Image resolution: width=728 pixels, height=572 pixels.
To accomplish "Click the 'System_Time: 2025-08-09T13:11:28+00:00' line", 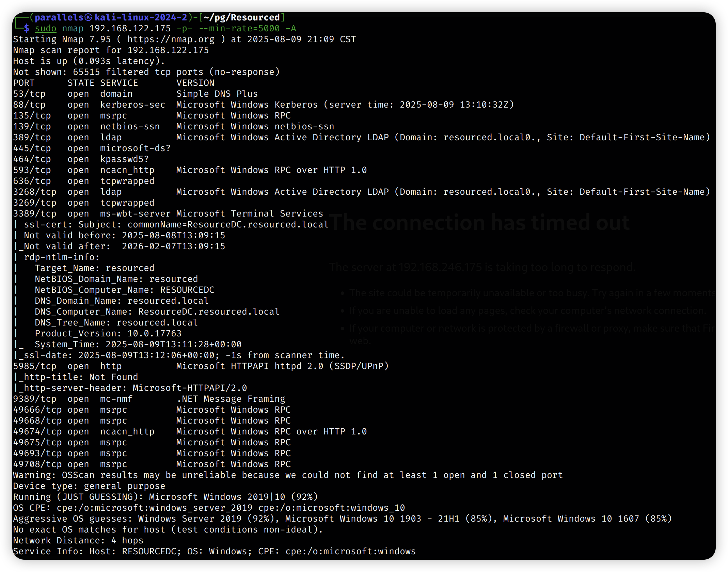I will click(138, 345).
